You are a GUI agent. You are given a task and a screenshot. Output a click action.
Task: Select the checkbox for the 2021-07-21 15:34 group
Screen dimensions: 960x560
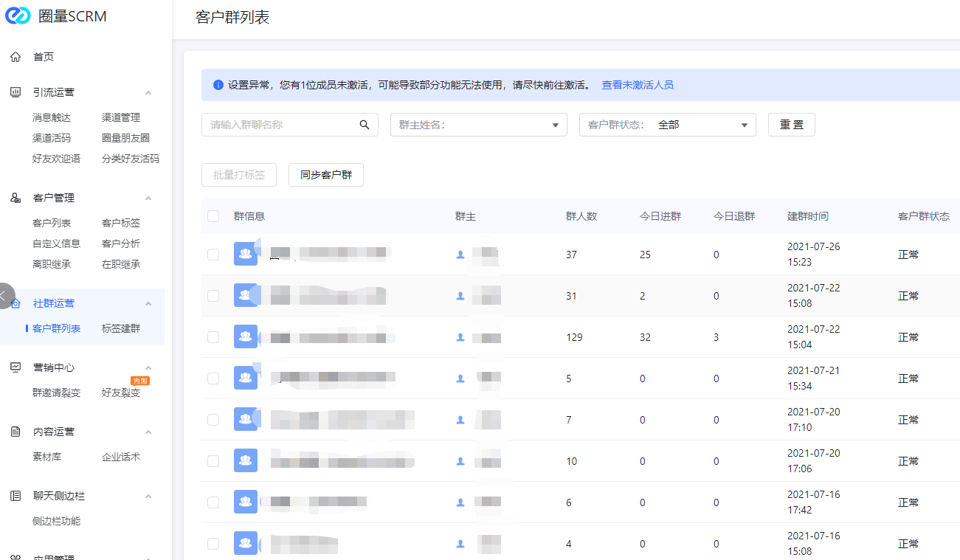pyautogui.click(x=213, y=378)
